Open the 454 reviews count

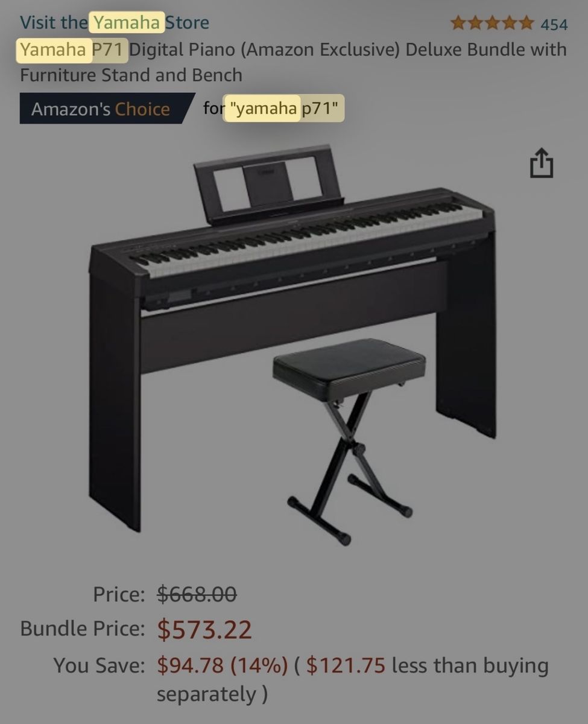click(x=554, y=24)
